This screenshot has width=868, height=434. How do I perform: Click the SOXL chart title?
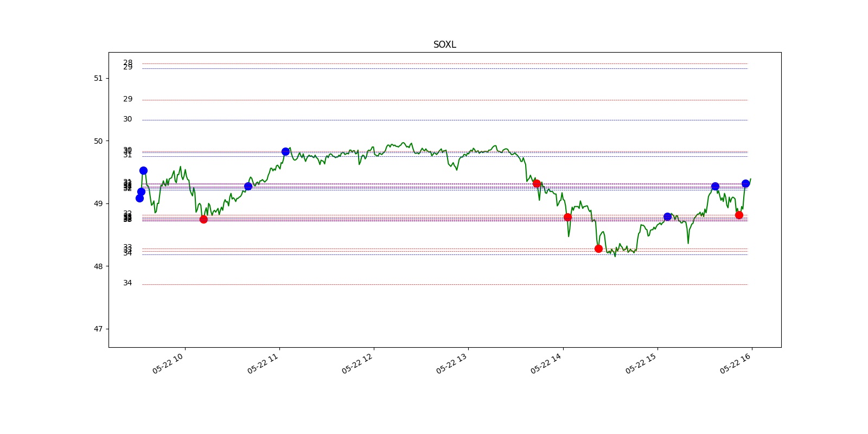click(x=444, y=44)
